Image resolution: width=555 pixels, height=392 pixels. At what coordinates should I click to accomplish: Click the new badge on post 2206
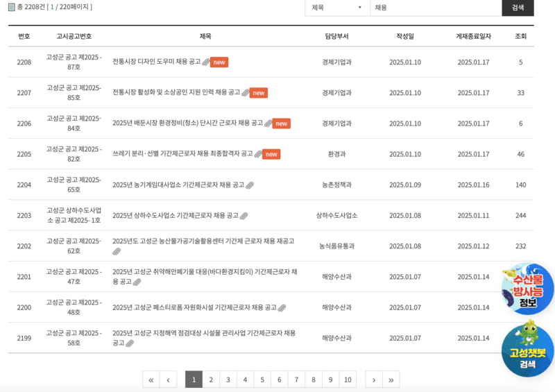point(282,123)
